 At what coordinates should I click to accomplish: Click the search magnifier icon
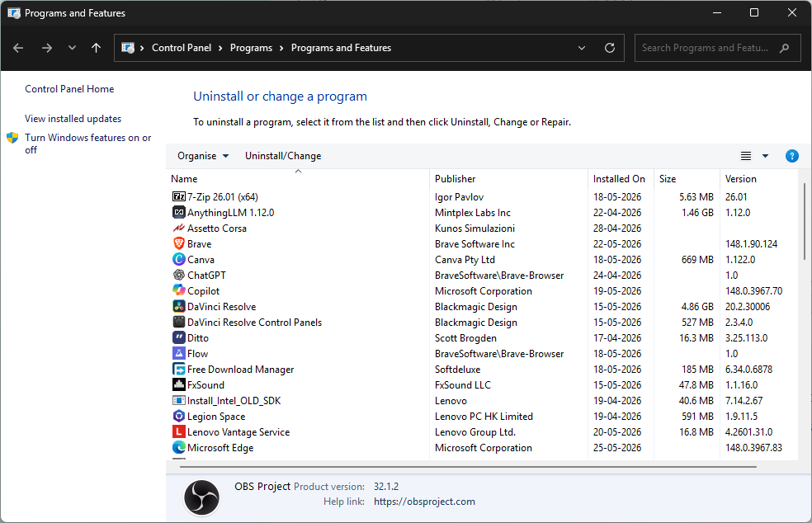(784, 48)
